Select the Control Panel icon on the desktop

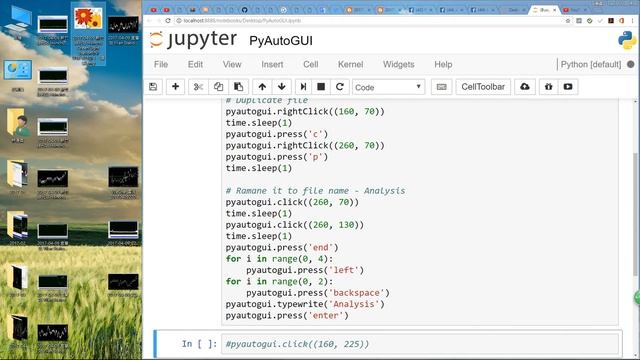[x=18, y=76]
